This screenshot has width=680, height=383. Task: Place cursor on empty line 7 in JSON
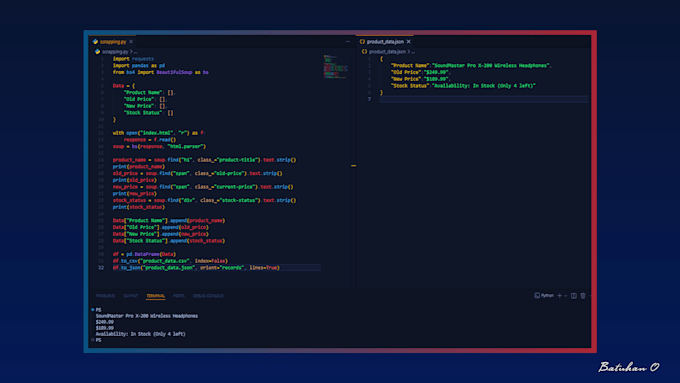[484, 99]
